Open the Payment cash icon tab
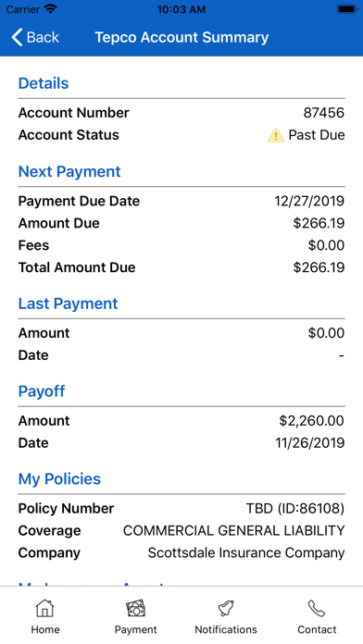Screen dimensions: 363x644 point(136,608)
